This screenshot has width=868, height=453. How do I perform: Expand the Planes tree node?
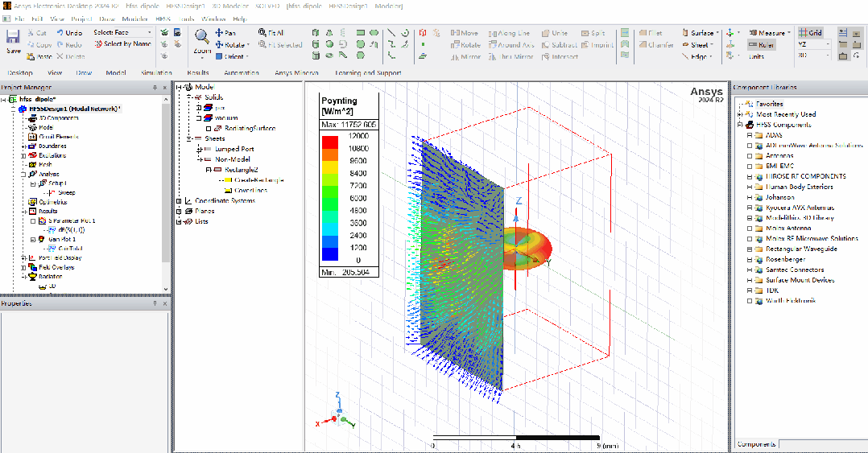(x=179, y=212)
